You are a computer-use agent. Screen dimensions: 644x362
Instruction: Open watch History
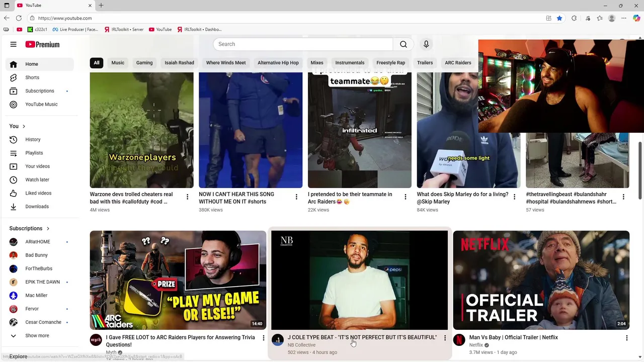39,139
